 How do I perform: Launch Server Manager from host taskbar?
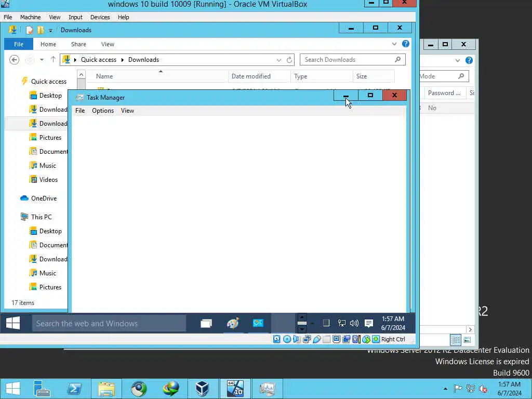coord(42,389)
